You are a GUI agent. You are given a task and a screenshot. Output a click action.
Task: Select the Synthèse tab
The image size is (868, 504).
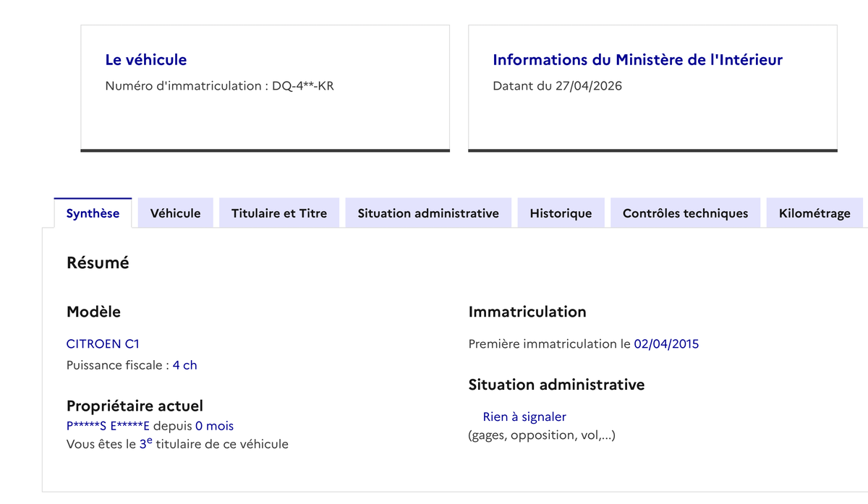click(x=93, y=213)
